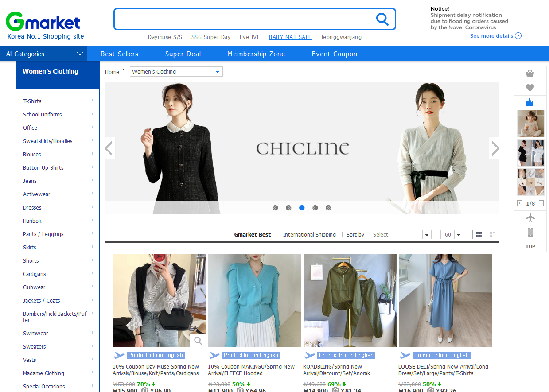Switch to list view layout
This screenshot has height=392, width=549.
[x=493, y=235]
